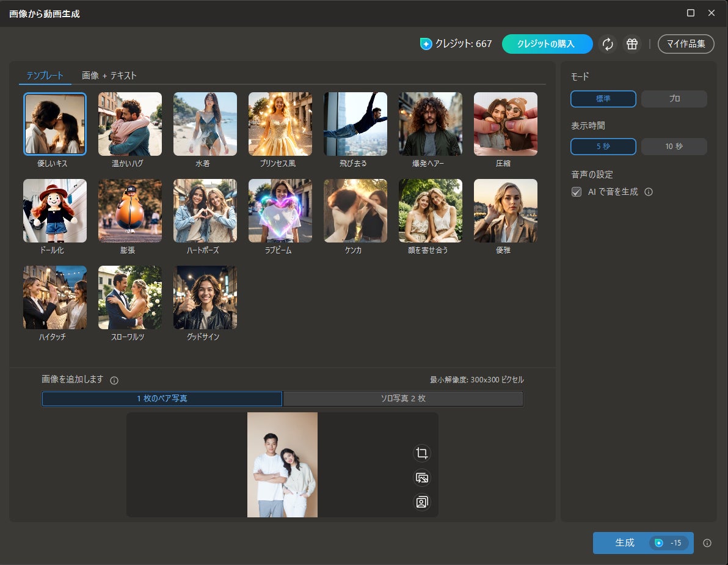Open マイ作品集 button
This screenshot has height=565, width=728.
686,44
